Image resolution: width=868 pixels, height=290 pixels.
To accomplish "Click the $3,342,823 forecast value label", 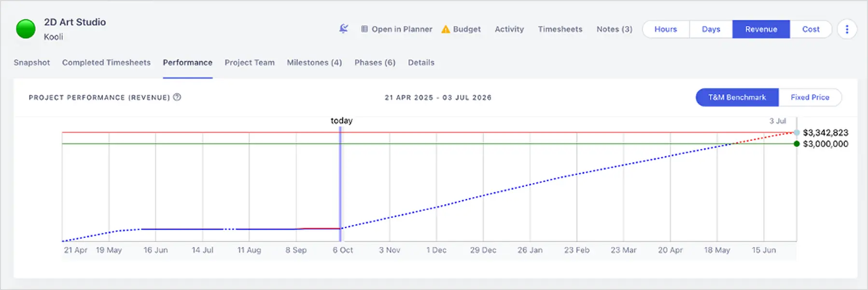I will point(826,133).
